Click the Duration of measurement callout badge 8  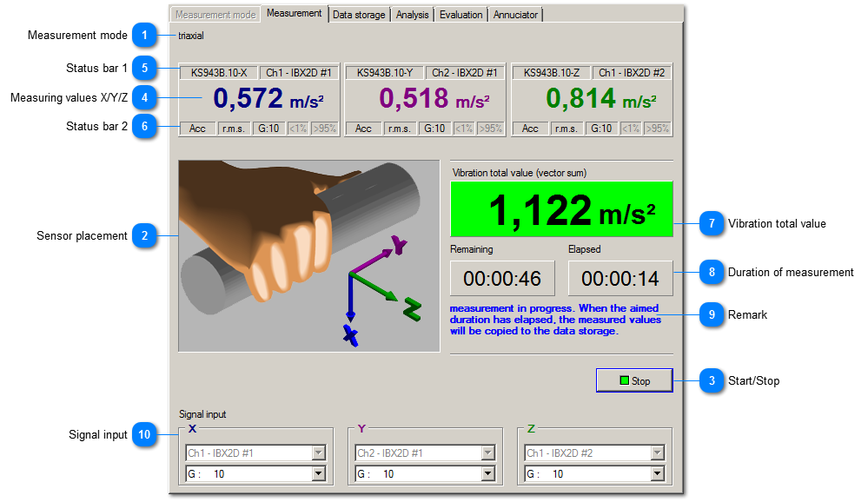point(712,272)
